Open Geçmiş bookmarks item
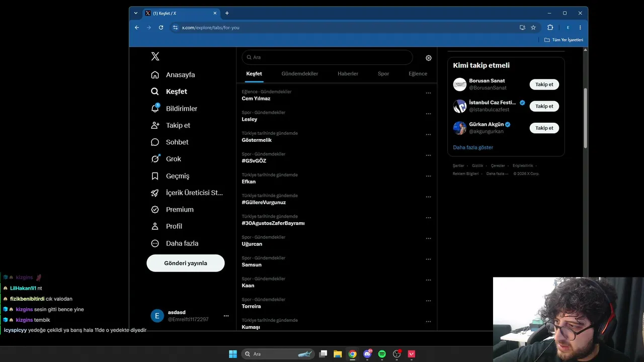The height and width of the screenshot is (362, 644). pyautogui.click(x=170, y=176)
